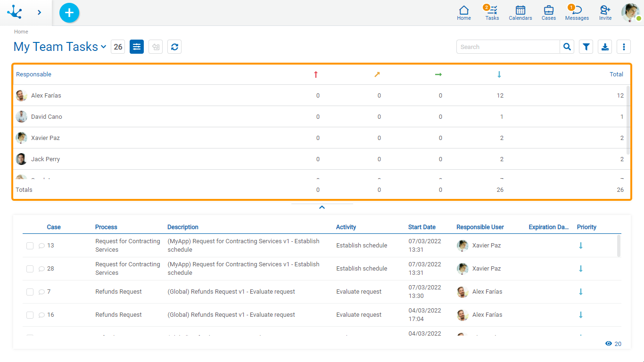Tick the checkbox for case 7
Viewport: 644px width, 362px height.
point(30,292)
